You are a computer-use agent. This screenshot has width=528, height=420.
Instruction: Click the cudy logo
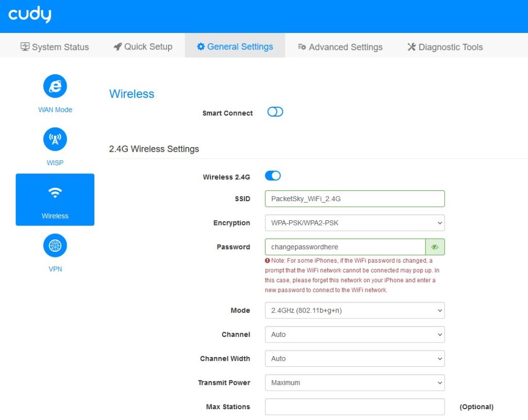(x=29, y=14)
